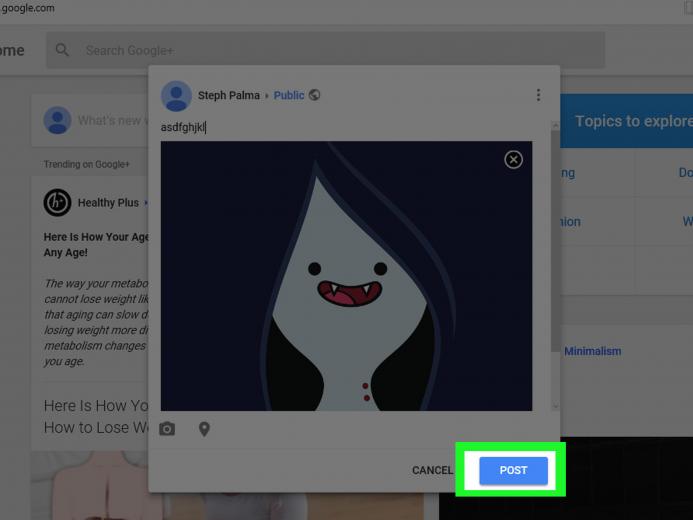Click Topics to explore banner
The image size is (693, 520).
coord(626,121)
